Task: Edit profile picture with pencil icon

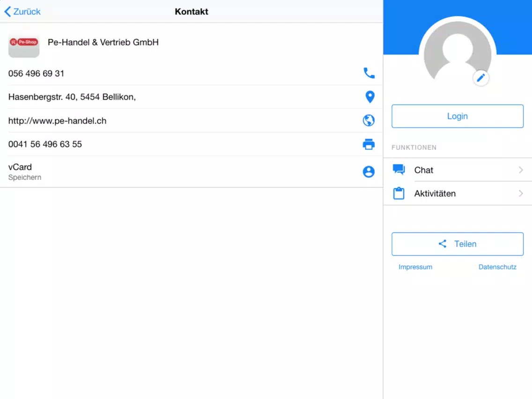Action: (481, 78)
